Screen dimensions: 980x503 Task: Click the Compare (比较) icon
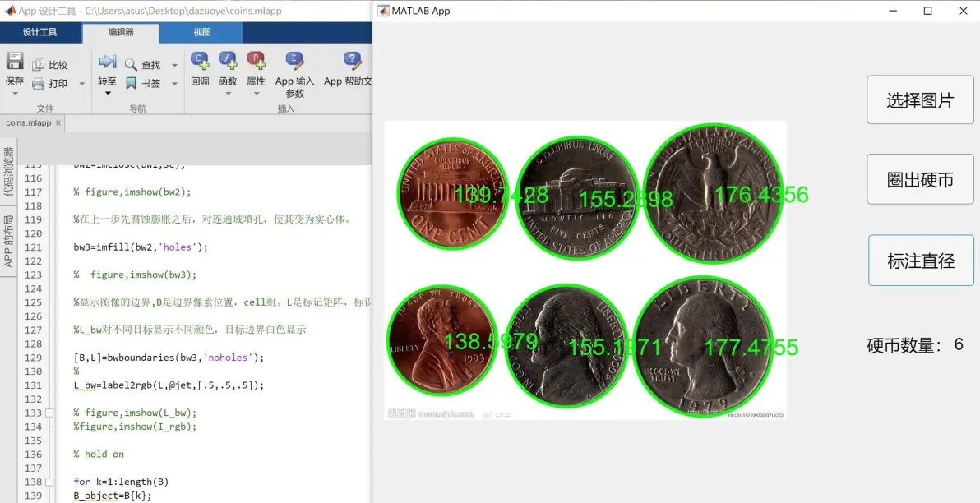pyautogui.click(x=38, y=64)
